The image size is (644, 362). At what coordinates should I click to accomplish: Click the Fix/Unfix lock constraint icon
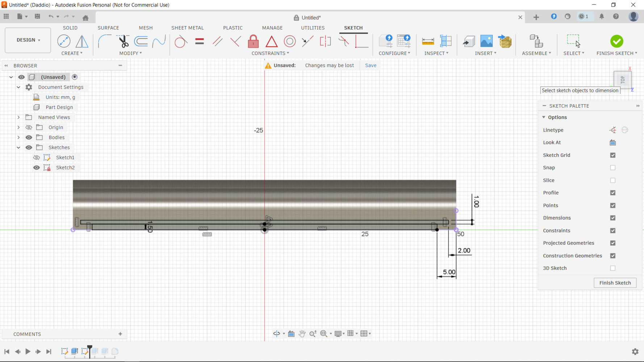253,41
